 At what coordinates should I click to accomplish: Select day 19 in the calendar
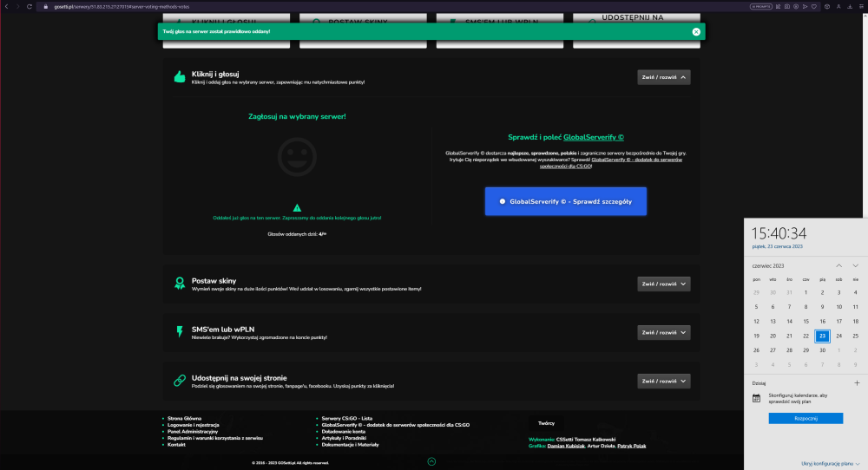tap(756, 336)
